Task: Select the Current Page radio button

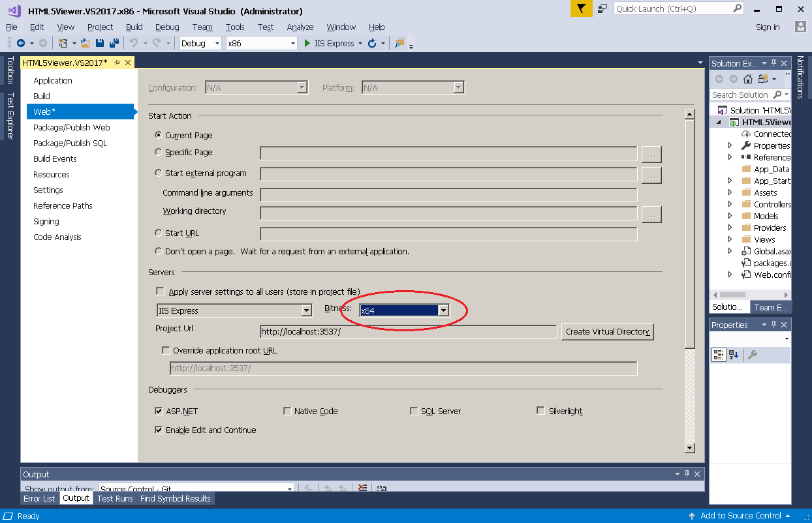Action: (x=159, y=135)
